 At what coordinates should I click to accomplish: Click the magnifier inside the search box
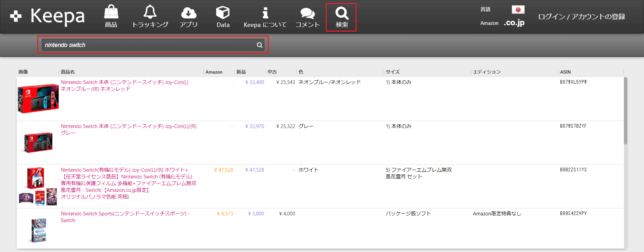(260, 45)
